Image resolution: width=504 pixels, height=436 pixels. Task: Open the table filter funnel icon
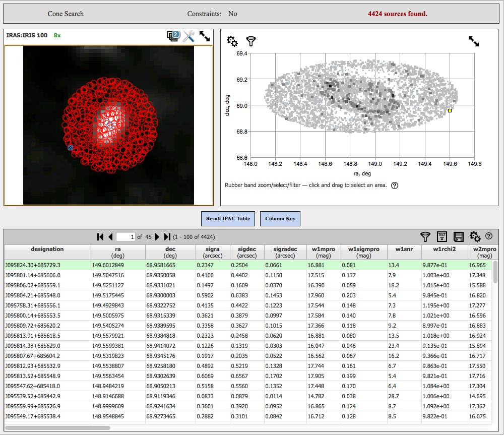pyautogui.click(x=426, y=236)
